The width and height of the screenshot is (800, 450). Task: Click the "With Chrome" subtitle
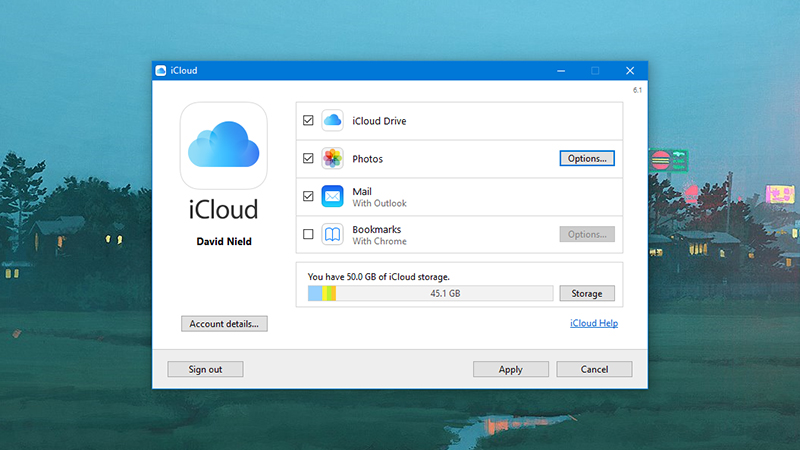click(x=379, y=241)
